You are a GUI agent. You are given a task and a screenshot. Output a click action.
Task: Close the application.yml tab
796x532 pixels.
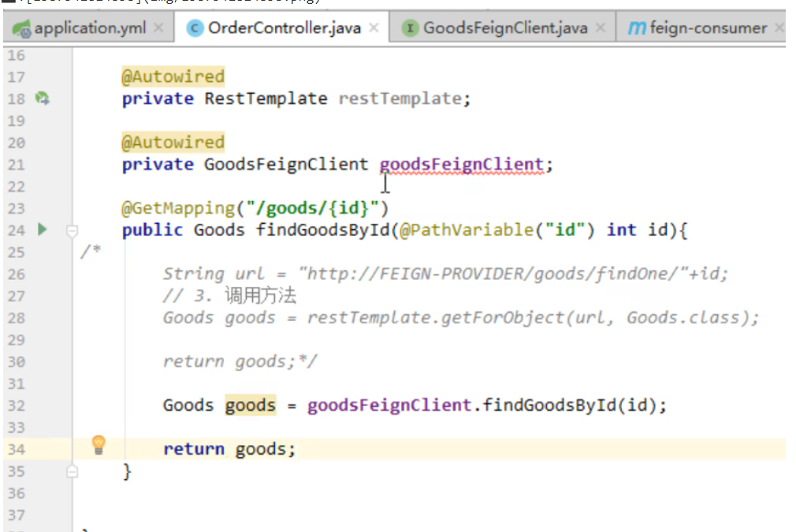[x=159, y=28]
